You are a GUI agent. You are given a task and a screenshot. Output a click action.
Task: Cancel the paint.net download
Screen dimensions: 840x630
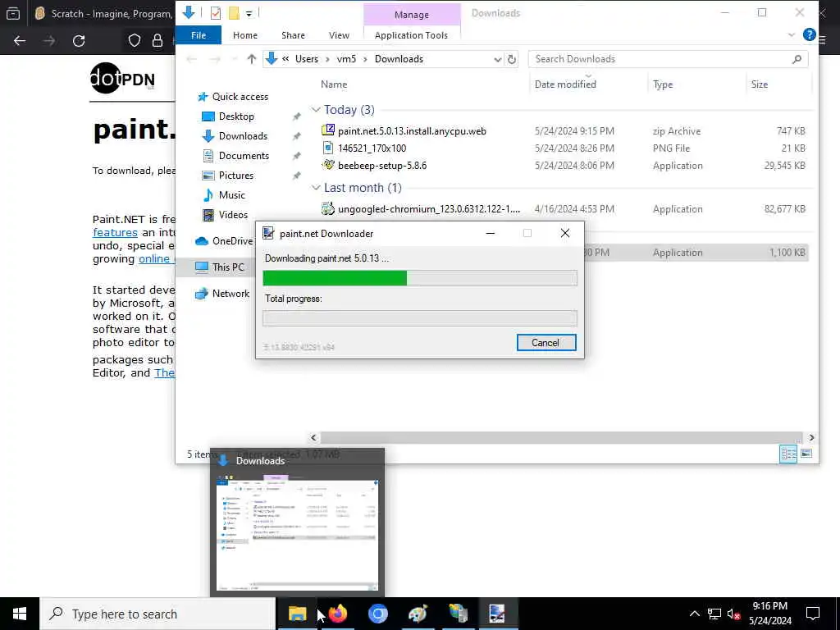pyautogui.click(x=546, y=343)
